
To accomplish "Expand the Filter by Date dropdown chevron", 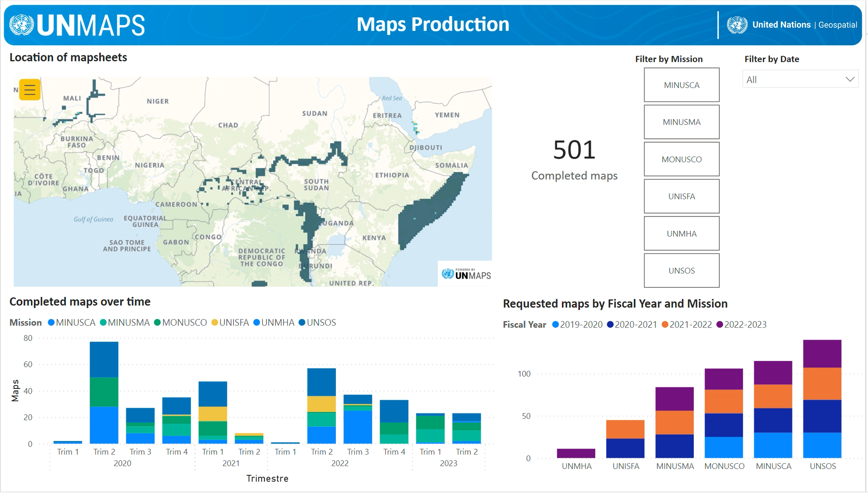I will (849, 79).
